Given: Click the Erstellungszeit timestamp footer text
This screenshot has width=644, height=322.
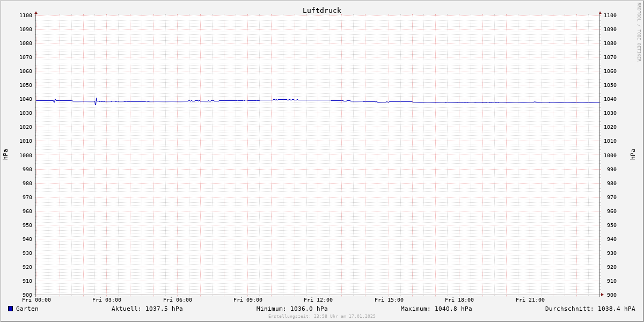Looking at the screenshot, I should tap(322, 316).
